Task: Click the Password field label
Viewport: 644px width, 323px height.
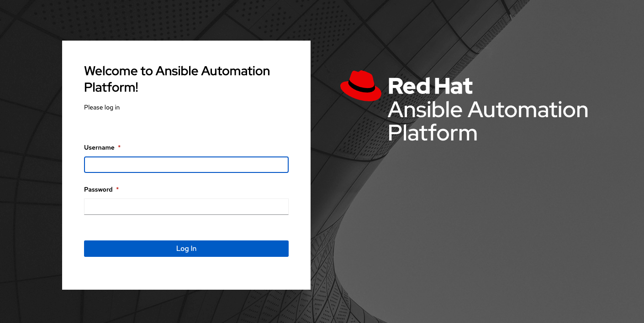Action: click(98, 190)
